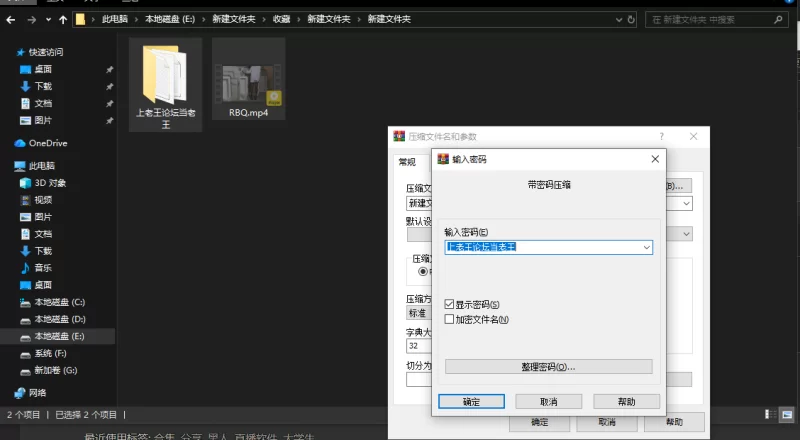Select 本地磁盘 (C:) in the sidebar tree
This screenshot has width=800, height=440.
point(57,302)
